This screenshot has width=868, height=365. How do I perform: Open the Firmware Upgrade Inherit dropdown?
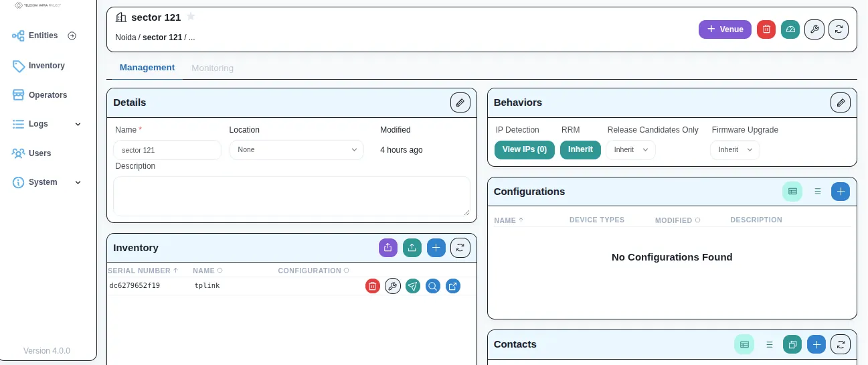(735, 150)
